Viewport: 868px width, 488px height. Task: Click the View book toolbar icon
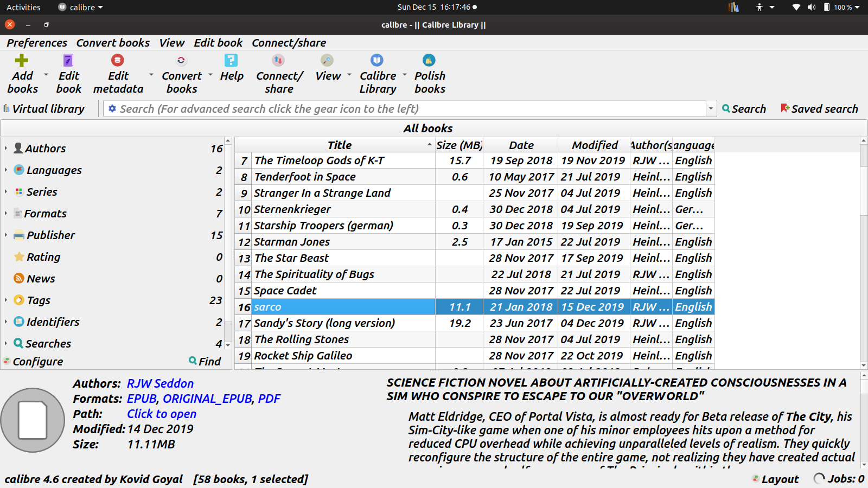click(x=327, y=60)
